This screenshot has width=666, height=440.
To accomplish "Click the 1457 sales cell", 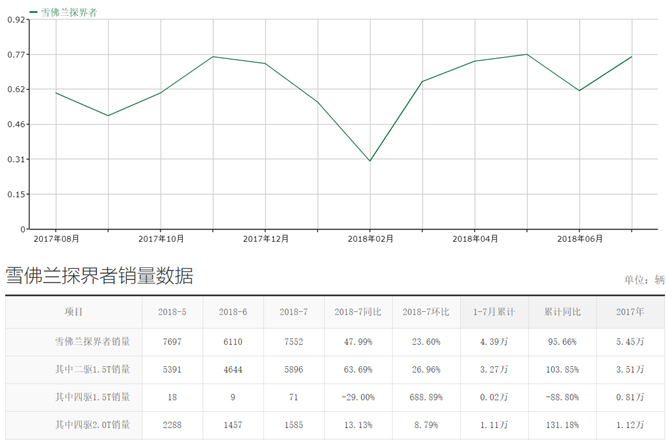I will tap(233, 425).
